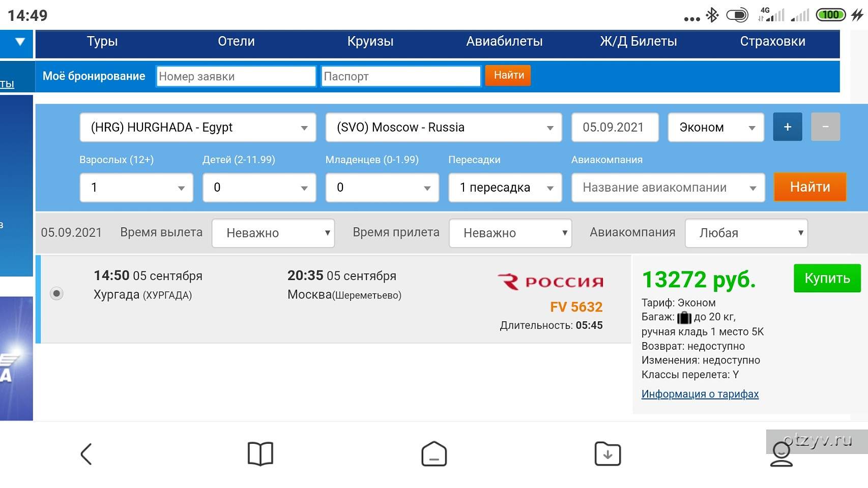868x488 pixels.
Task: Open the browser bookmarks book icon
Action: coord(260,454)
